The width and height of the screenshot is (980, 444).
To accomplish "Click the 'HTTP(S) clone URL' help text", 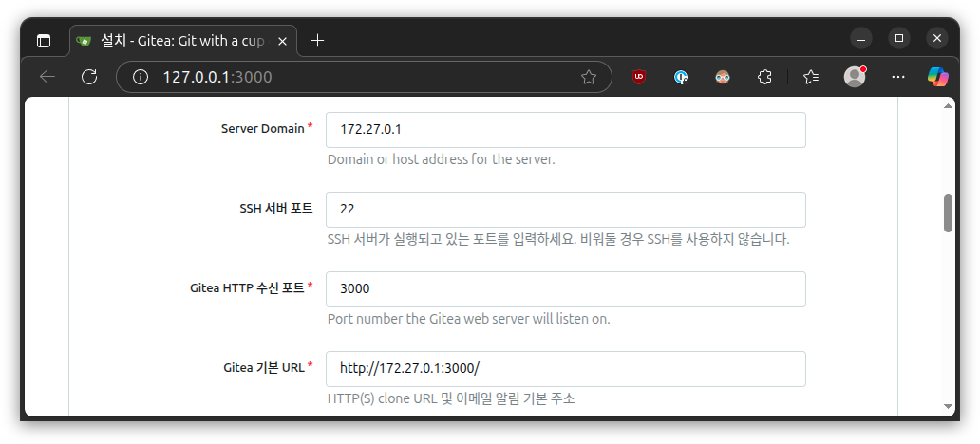I will [451, 398].
